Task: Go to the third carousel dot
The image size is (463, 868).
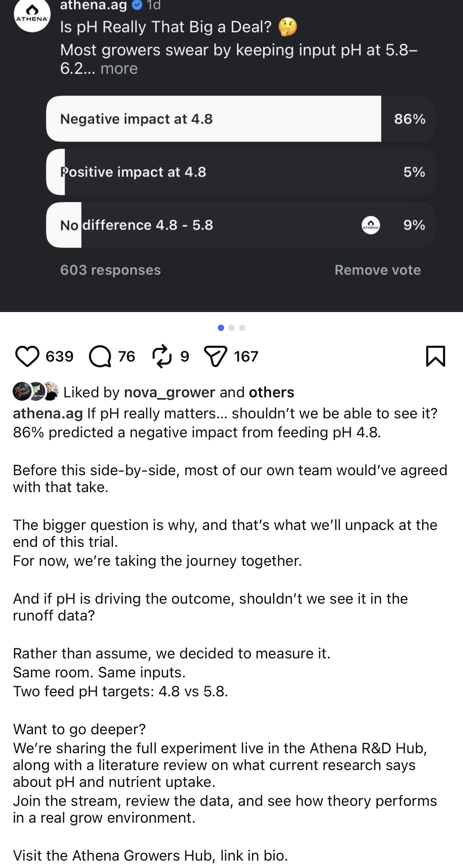Action: [242, 328]
